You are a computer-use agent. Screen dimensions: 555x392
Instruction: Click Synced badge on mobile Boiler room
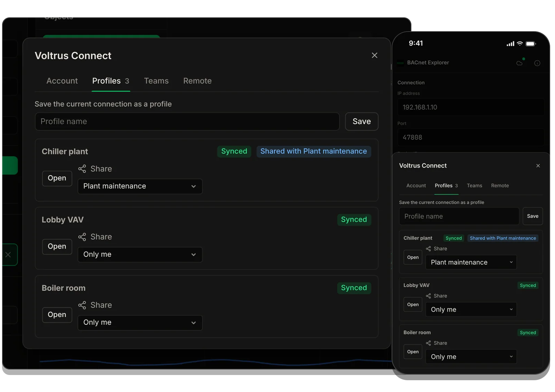coord(528,333)
